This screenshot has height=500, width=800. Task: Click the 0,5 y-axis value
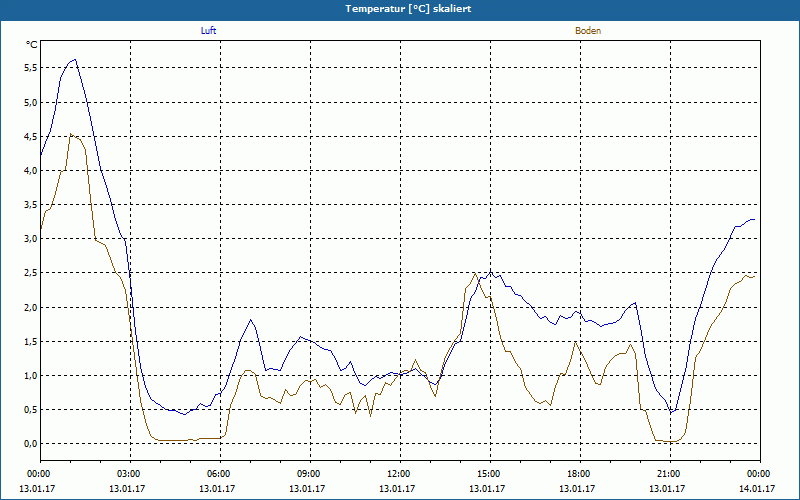point(31,410)
